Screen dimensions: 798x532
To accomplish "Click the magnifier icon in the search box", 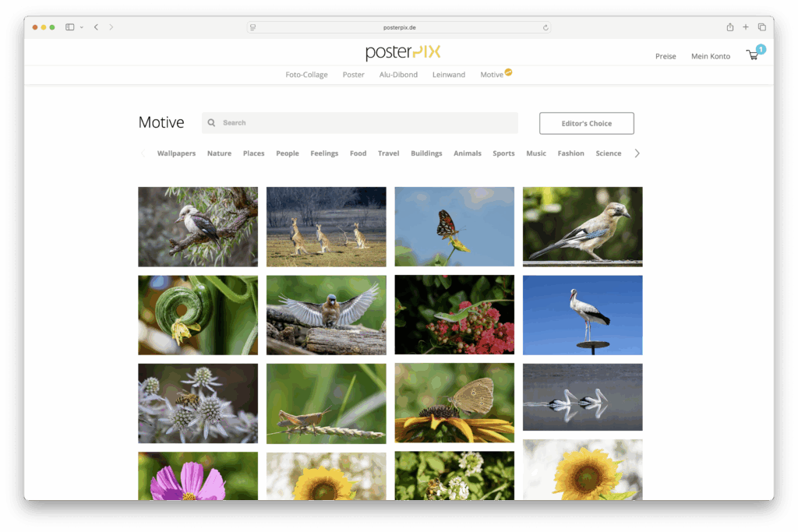I will coord(211,122).
